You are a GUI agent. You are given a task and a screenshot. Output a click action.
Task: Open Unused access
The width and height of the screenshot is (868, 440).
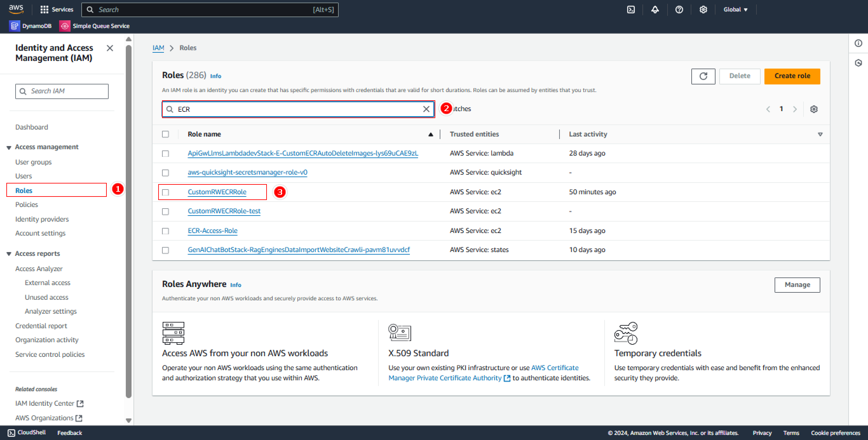[x=46, y=297]
